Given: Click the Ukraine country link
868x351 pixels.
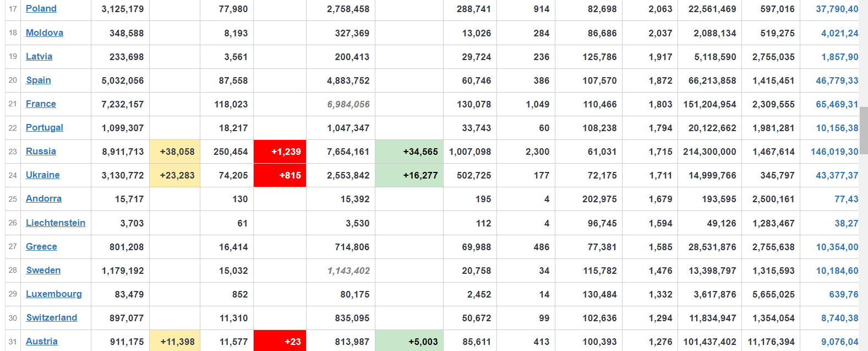Looking at the screenshot, I should coord(43,175).
